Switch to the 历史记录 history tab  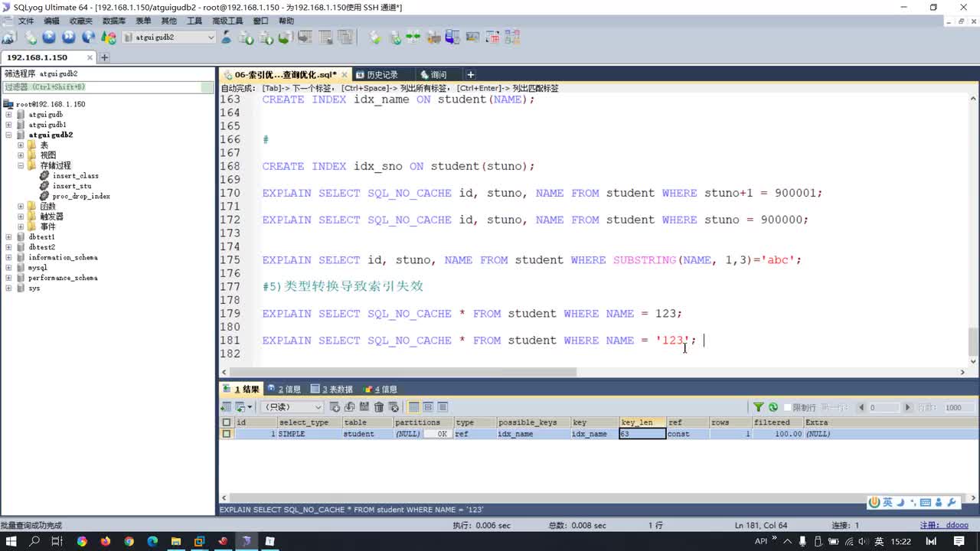click(x=381, y=75)
